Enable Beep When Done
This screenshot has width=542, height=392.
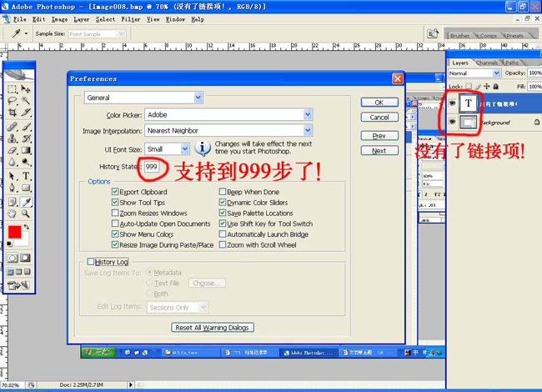click(x=223, y=192)
